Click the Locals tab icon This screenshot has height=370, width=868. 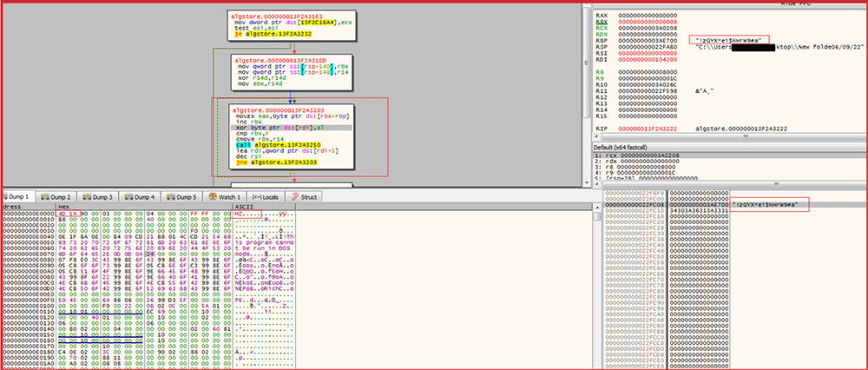(257, 197)
